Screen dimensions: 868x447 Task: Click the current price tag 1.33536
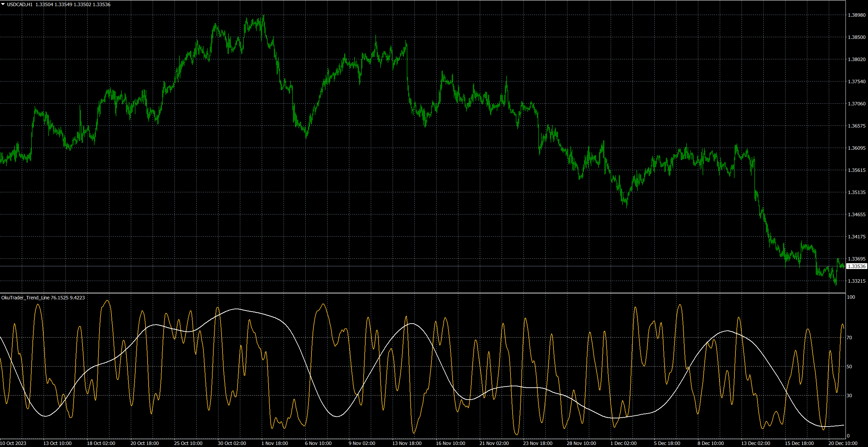point(856,266)
